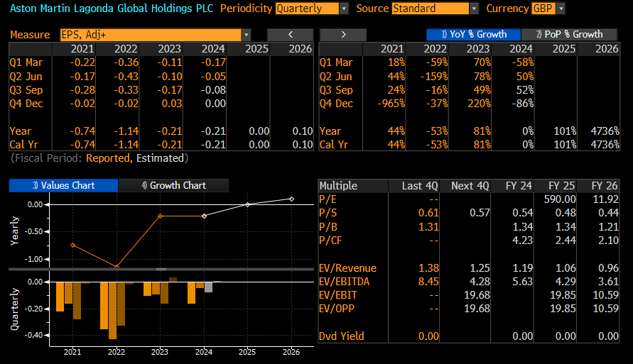The height and width of the screenshot is (364, 633).
Task: Select Year 2026 growth 4736%
Action: [605, 131]
